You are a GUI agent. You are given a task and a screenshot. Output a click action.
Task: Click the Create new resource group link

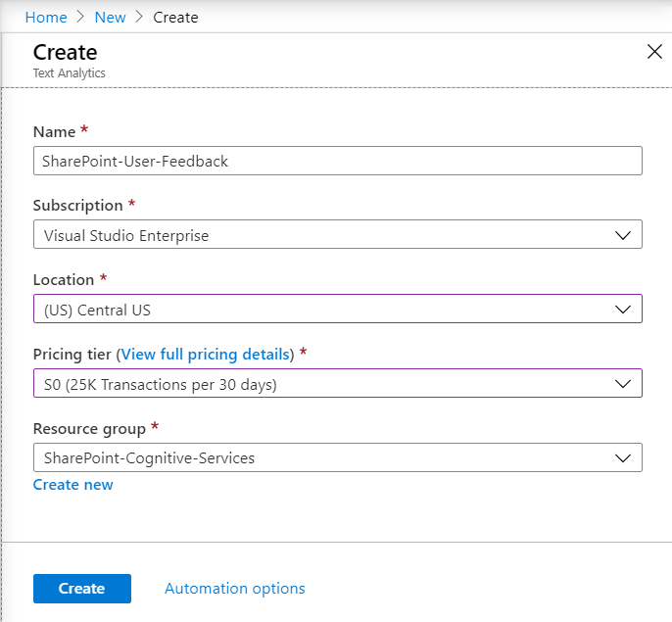73,485
